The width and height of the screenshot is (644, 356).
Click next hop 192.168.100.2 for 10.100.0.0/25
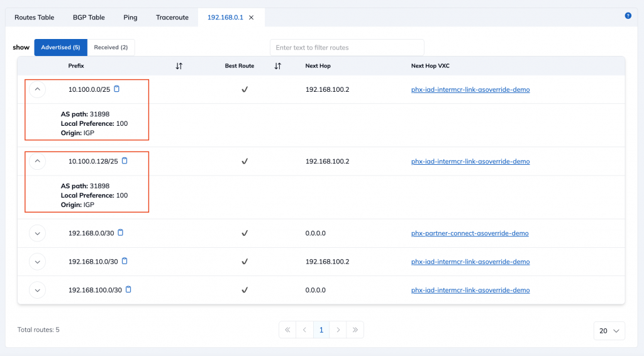point(327,89)
